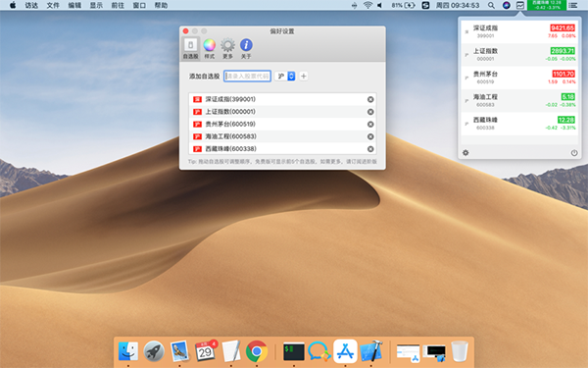
Task: Open Finder from the Dock
Action: (x=128, y=351)
